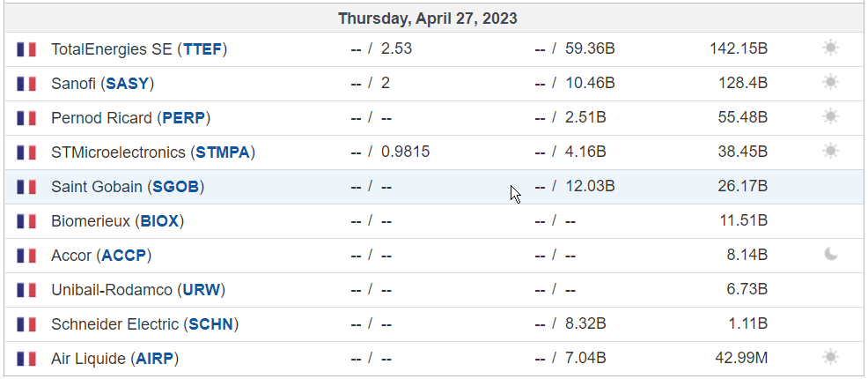Open the PERP ticker link
Image resolution: width=868 pixels, height=379 pixels.
click(184, 118)
